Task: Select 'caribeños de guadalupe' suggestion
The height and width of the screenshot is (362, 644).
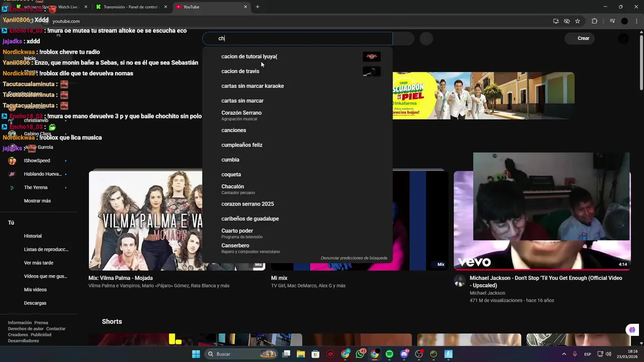Action: 297,219
